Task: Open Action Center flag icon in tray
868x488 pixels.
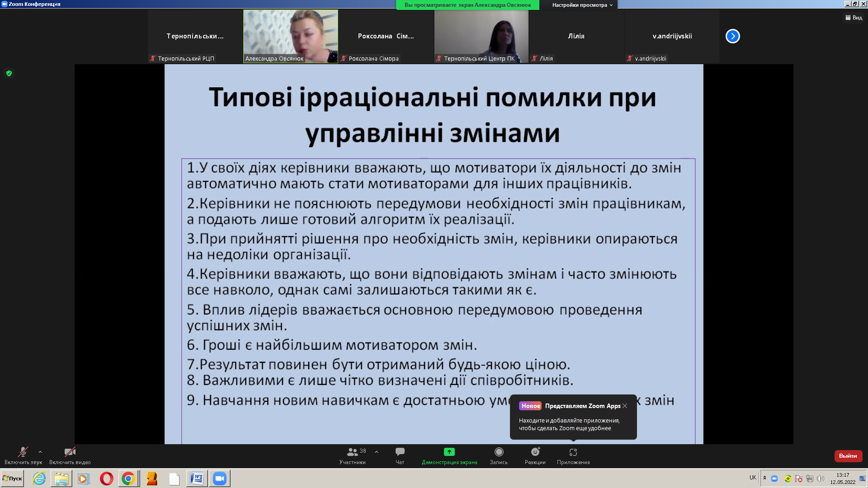Action: pos(799,479)
